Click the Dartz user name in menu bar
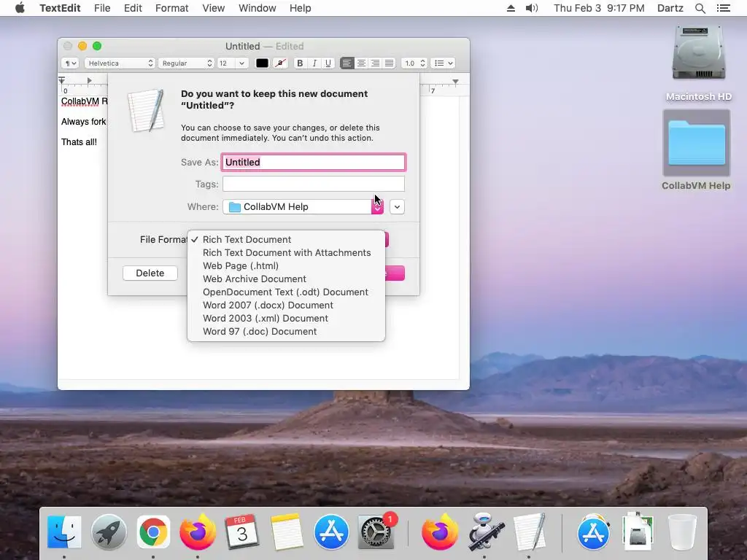The width and height of the screenshot is (747, 560). (670, 8)
